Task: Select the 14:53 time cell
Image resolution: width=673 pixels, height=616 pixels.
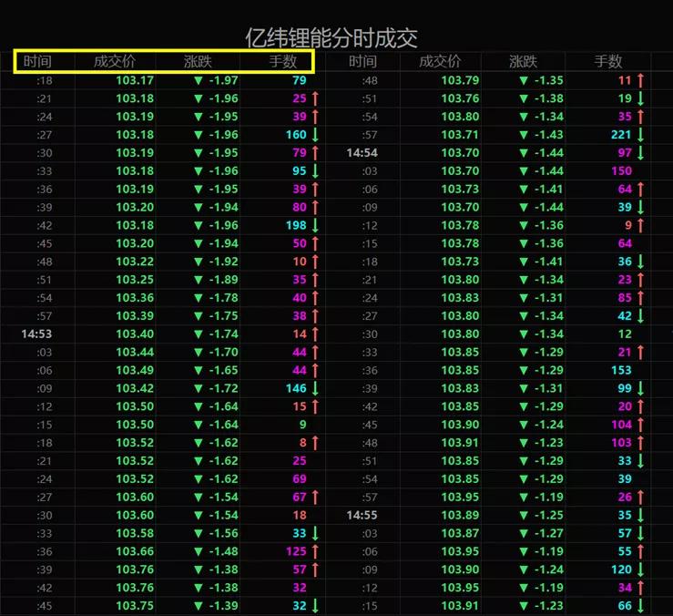Action: 36,334
